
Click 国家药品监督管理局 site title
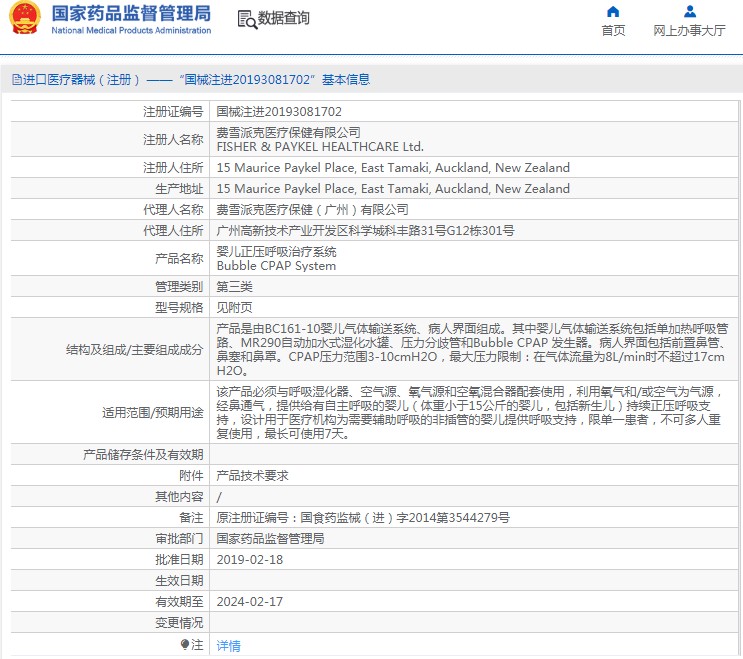click(131, 14)
